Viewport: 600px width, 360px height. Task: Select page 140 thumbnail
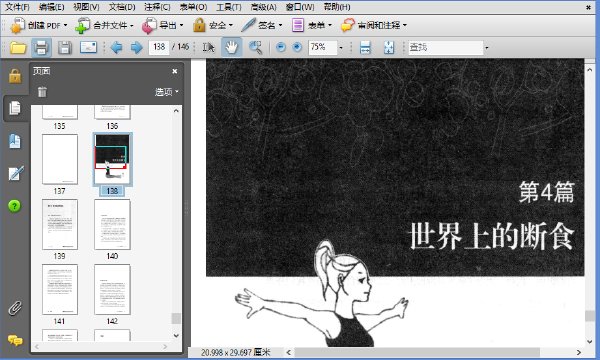[112, 224]
